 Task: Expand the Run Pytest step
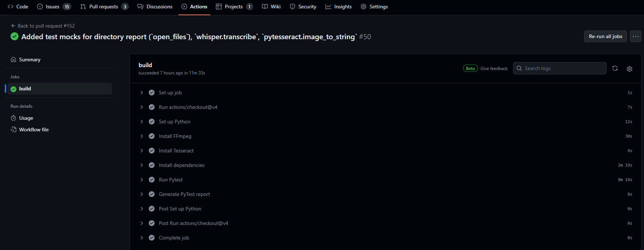(x=386, y=180)
